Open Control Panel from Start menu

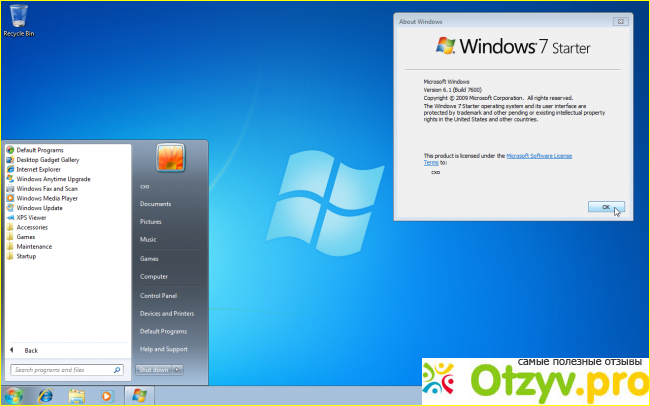pyautogui.click(x=158, y=296)
